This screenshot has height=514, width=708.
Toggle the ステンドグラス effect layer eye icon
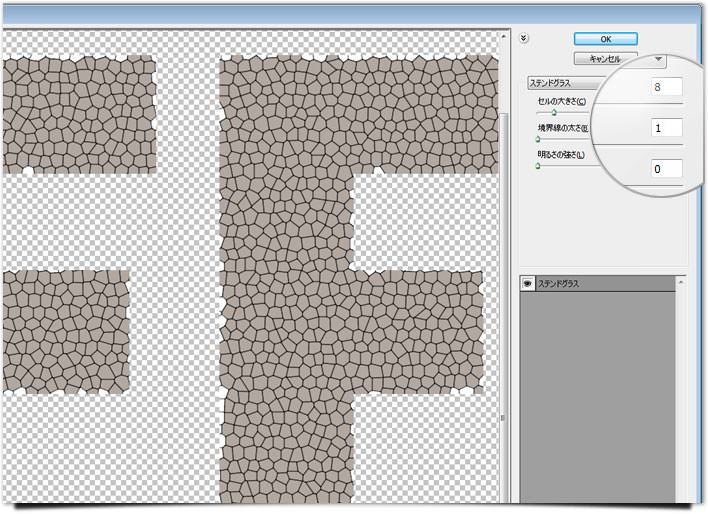tap(527, 284)
